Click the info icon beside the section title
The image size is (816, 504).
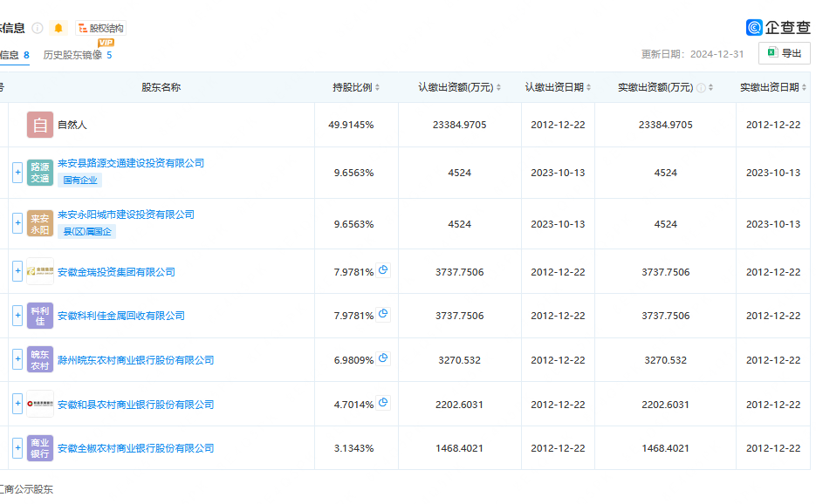tap(38, 28)
